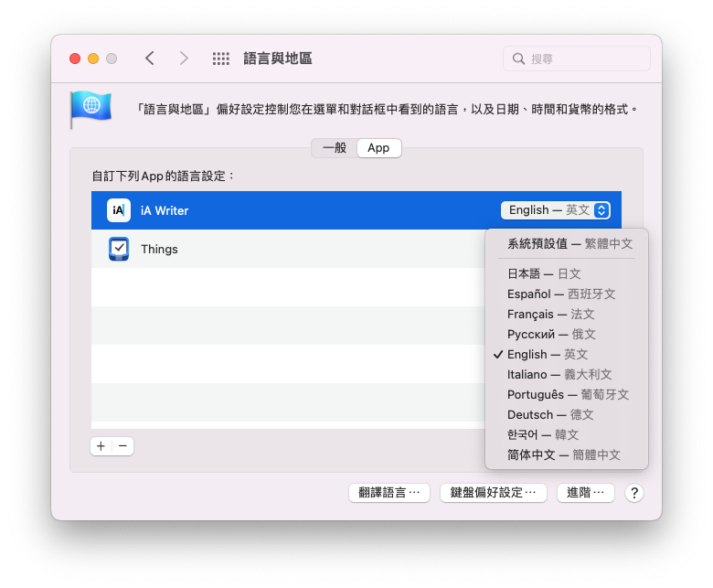713x588 pixels.
Task: Open 鍵盤偏好設定… button
Action: (x=494, y=493)
